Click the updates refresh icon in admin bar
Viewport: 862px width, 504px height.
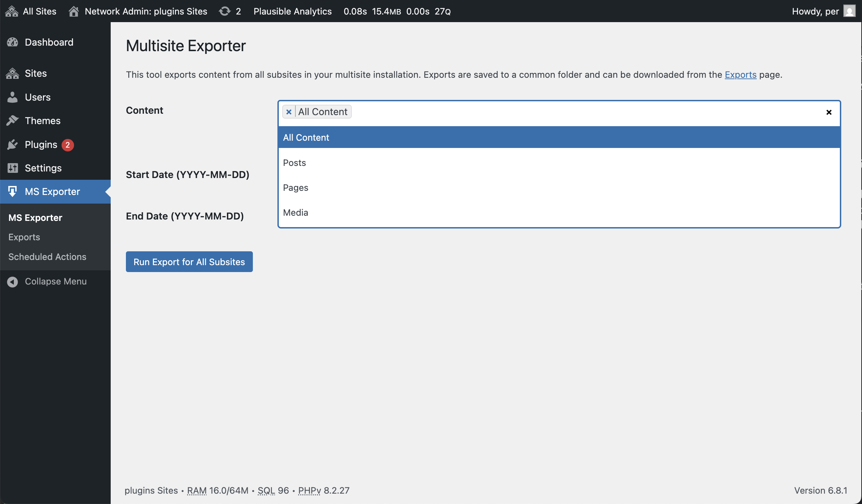tap(224, 11)
